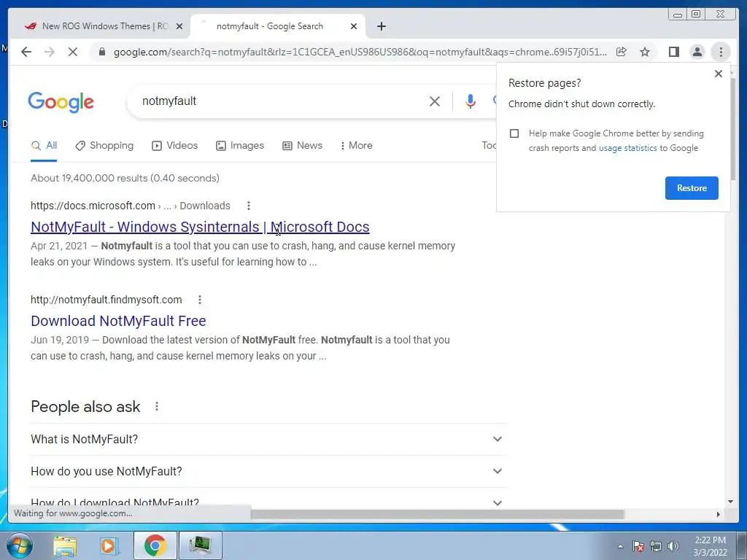Switch to the Videos results tab
This screenshot has width=747, height=560.
pos(174,146)
